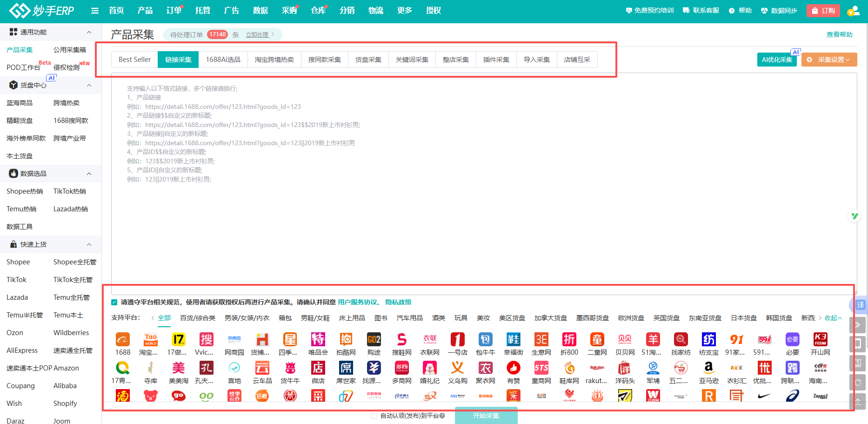Switch to the 1688Ai选品 tab

coord(223,60)
